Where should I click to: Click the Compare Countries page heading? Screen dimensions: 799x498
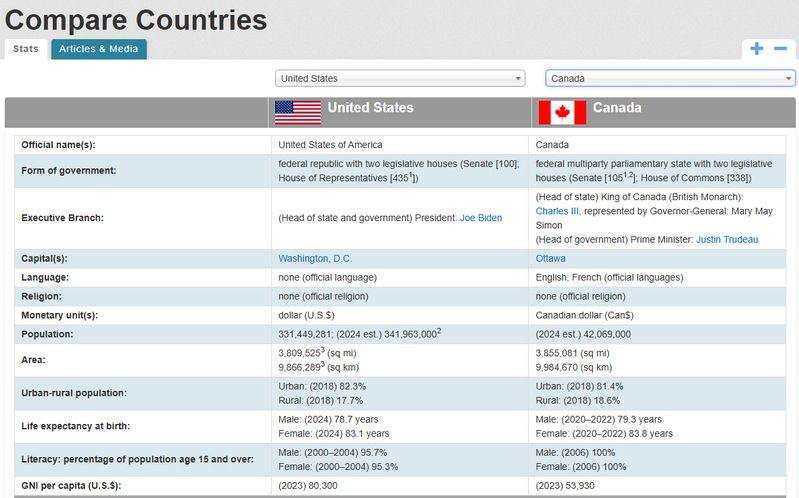[x=137, y=19]
